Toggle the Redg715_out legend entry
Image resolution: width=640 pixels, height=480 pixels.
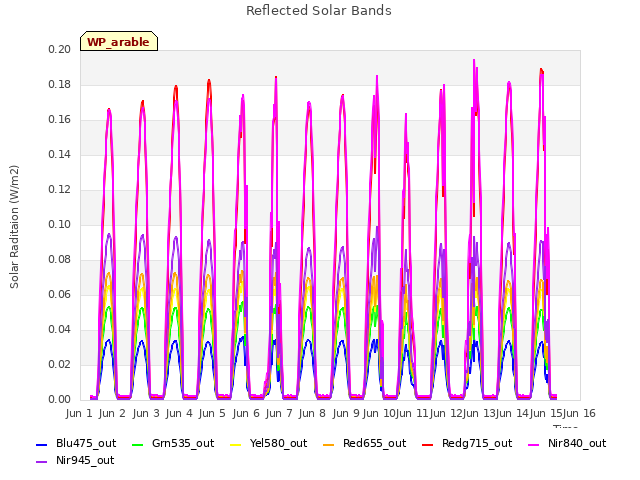(467, 443)
